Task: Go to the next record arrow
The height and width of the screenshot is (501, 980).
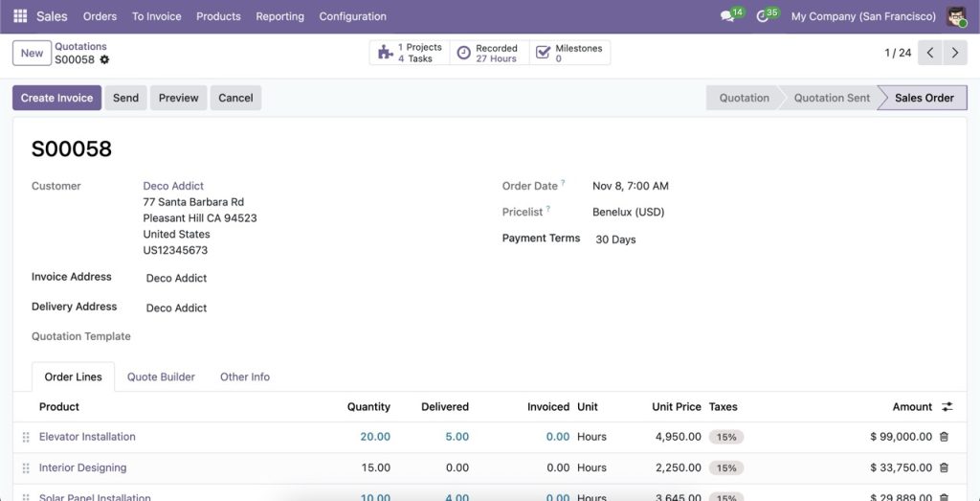Action: [x=954, y=53]
